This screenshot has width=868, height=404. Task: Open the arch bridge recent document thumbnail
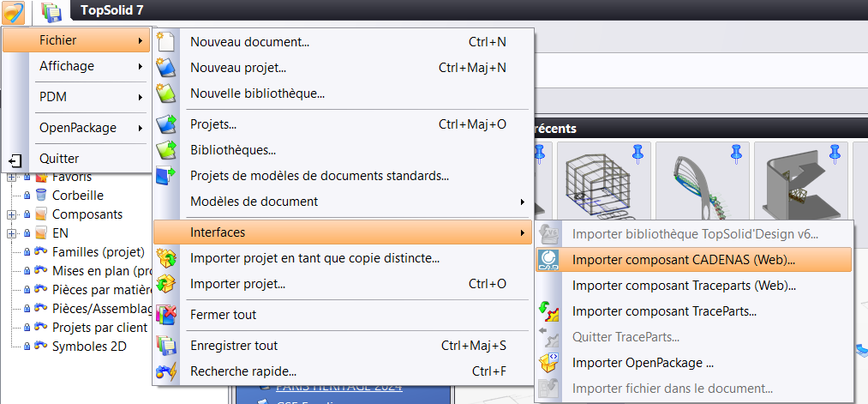coord(702,179)
